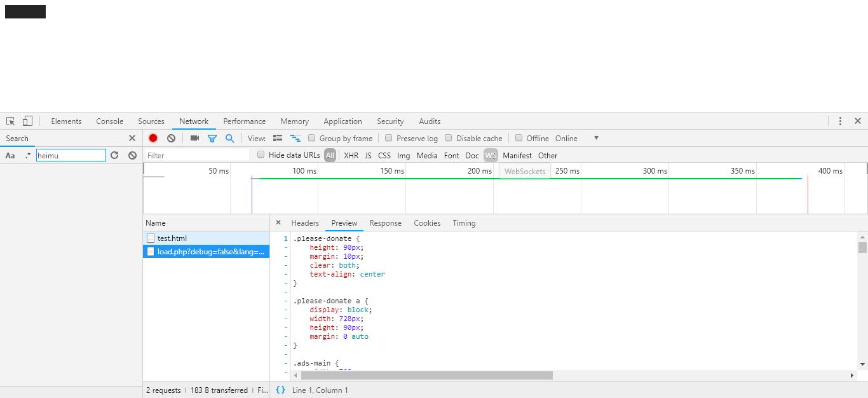Open the Online throttling dropdown
The width and height of the screenshot is (868, 398).
click(x=577, y=138)
